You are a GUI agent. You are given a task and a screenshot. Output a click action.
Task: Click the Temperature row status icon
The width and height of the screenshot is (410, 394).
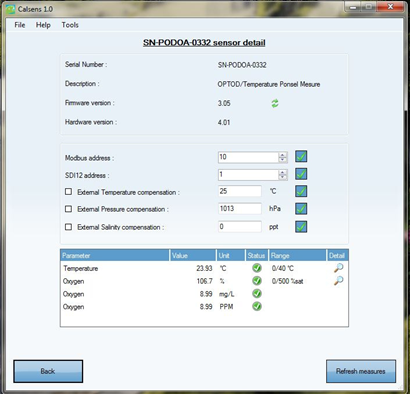tap(257, 268)
